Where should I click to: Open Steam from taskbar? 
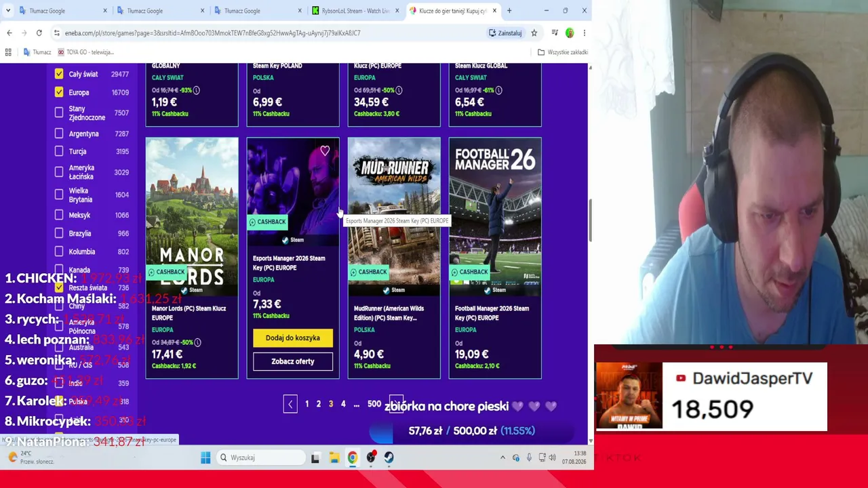click(389, 457)
